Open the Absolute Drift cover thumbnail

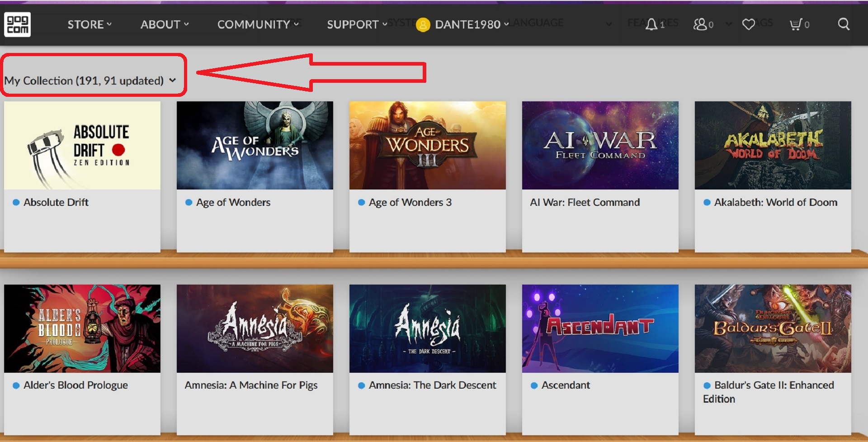[x=82, y=145]
